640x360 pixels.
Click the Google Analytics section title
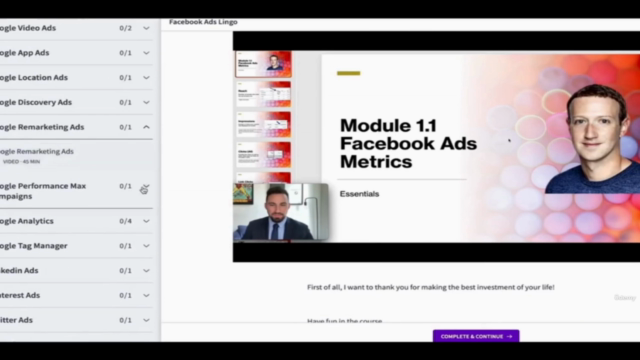click(27, 221)
